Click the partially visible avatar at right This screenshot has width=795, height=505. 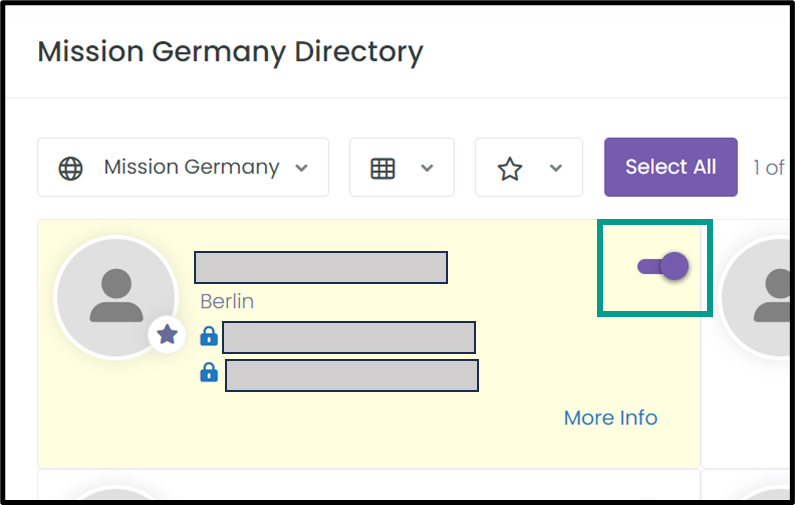click(757, 298)
